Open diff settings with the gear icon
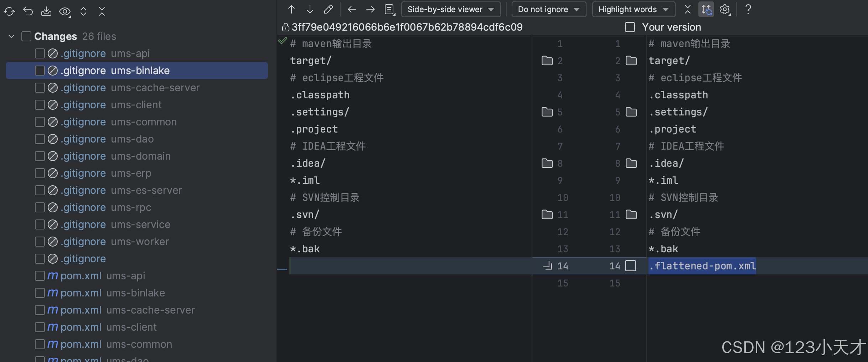 tap(725, 9)
